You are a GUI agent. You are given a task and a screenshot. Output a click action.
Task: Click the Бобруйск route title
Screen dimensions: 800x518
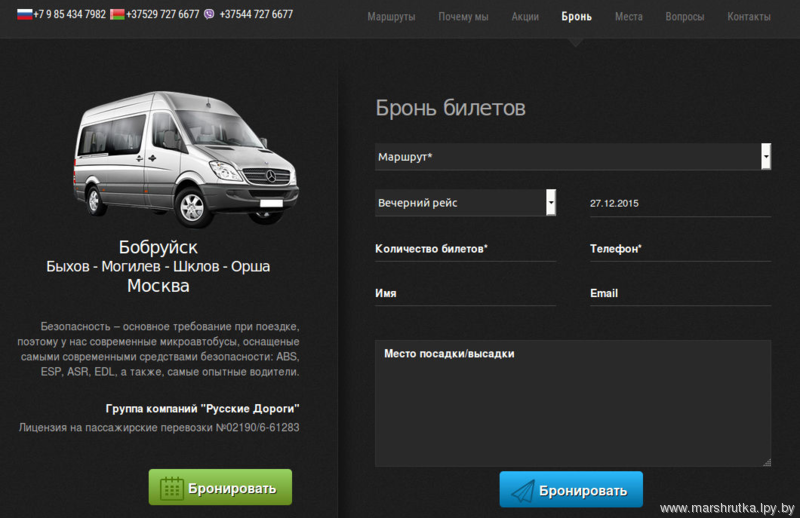pyautogui.click(x=158, y=247)
